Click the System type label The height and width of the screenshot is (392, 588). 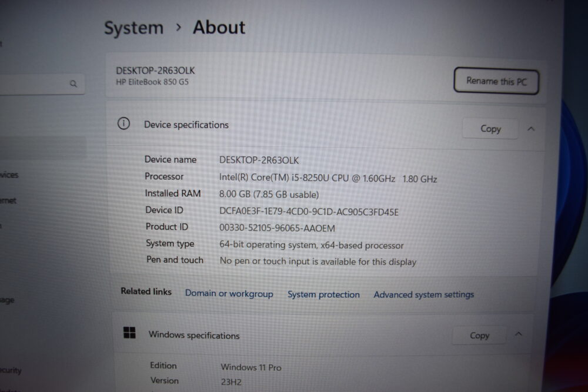170,243
